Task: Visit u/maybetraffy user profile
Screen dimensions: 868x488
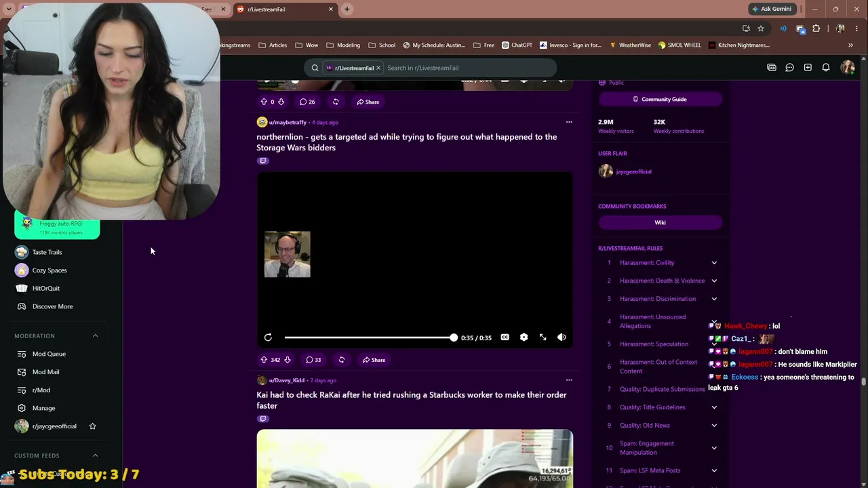Action: point(288,122)
